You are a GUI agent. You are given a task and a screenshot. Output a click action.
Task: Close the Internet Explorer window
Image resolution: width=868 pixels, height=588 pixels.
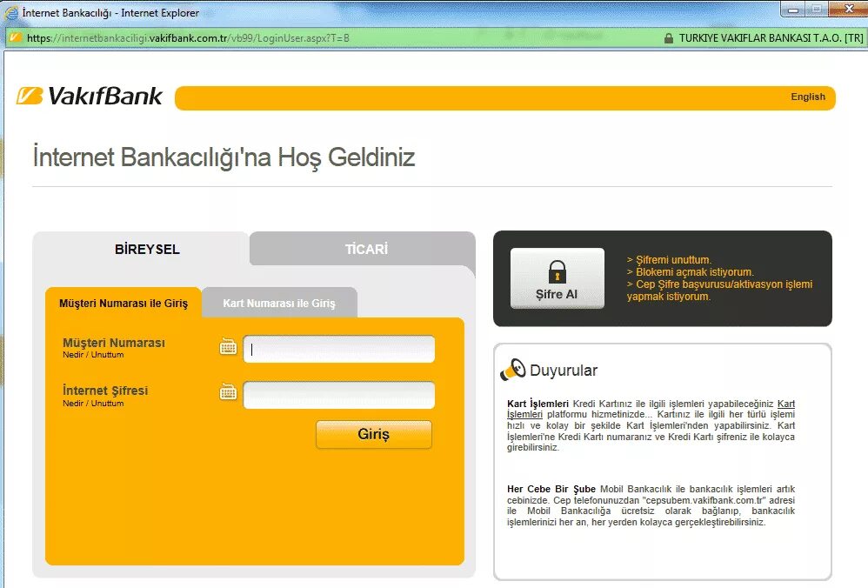coord(847,9)
